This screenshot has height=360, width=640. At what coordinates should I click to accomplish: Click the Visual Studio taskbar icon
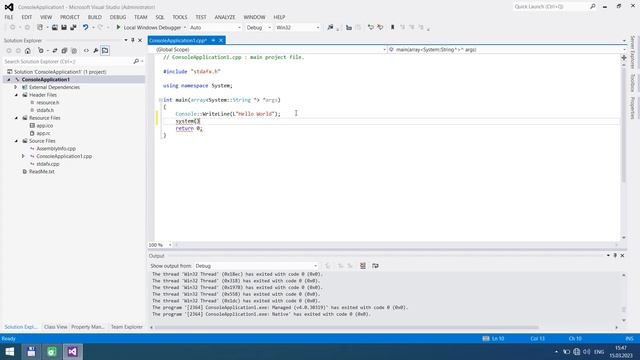[x=73, y=351]
